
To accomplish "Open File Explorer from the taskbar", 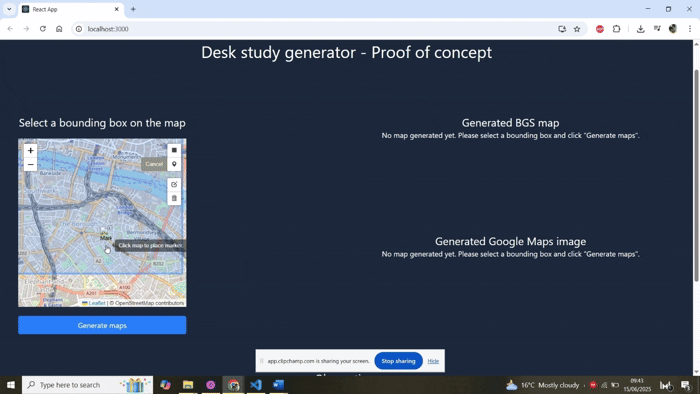I will [x=188, y=385].
